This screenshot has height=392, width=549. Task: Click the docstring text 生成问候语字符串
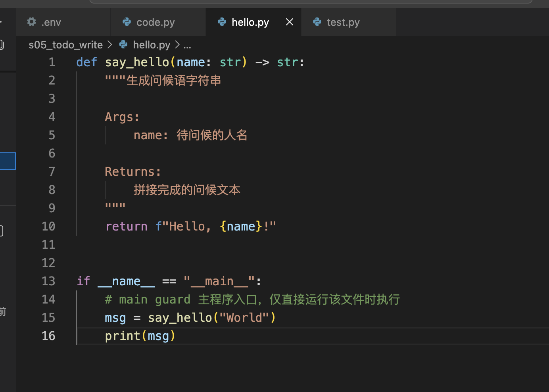[174, 81]
